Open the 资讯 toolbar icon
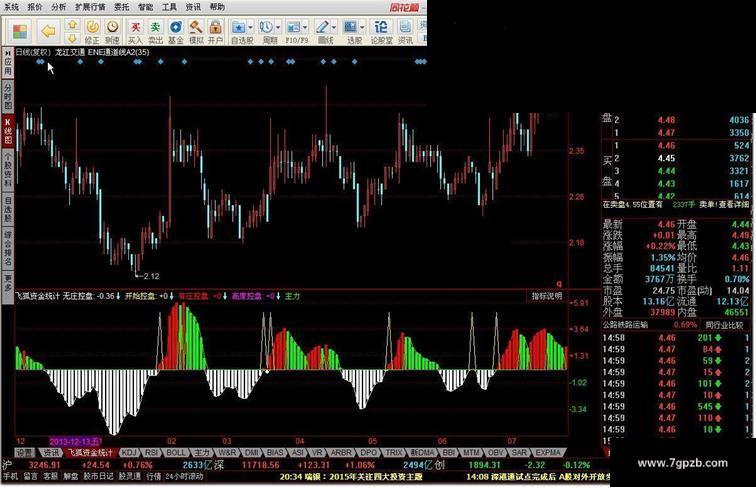This screenshot has width=756, height=487. [x=405, y=32]
